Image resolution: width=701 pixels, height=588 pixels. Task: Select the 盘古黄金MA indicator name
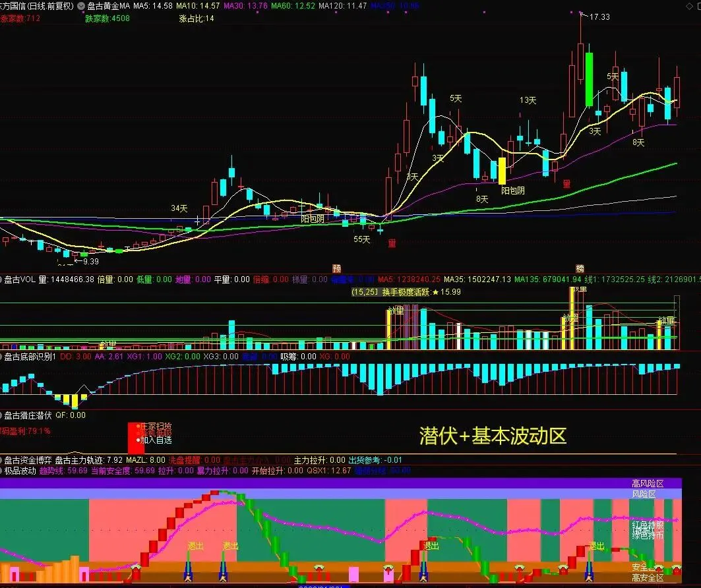pyautogui.click(x=109, y=6)
